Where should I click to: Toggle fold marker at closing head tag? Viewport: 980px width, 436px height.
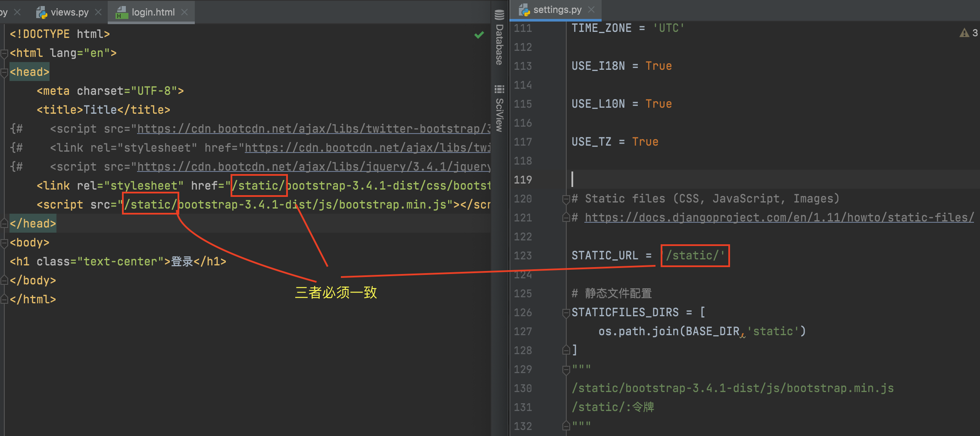click(4, 224)
